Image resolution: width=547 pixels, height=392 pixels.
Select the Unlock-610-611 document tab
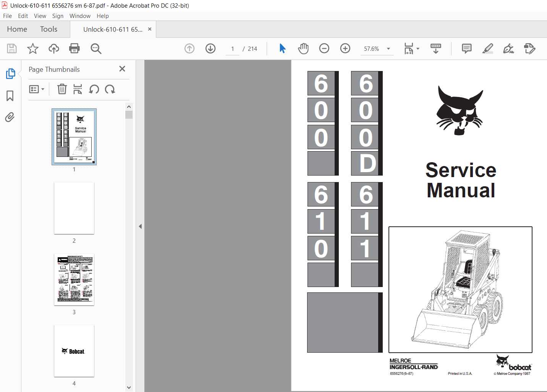(113, 29)
